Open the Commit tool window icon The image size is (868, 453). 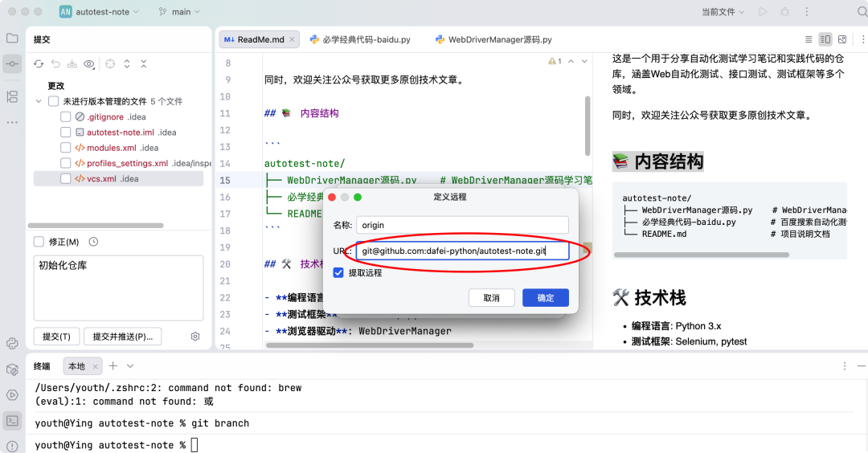tap(12, 63)
